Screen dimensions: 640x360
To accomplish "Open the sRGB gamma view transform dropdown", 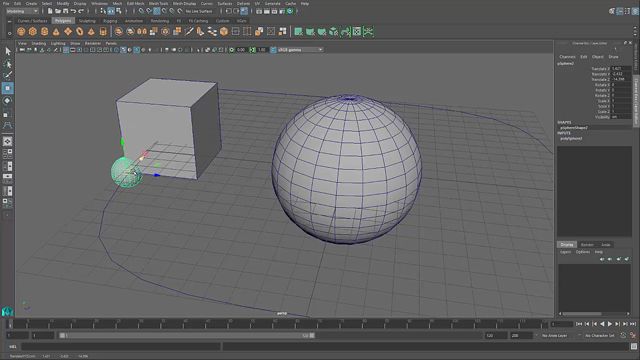I will (300, 50).
